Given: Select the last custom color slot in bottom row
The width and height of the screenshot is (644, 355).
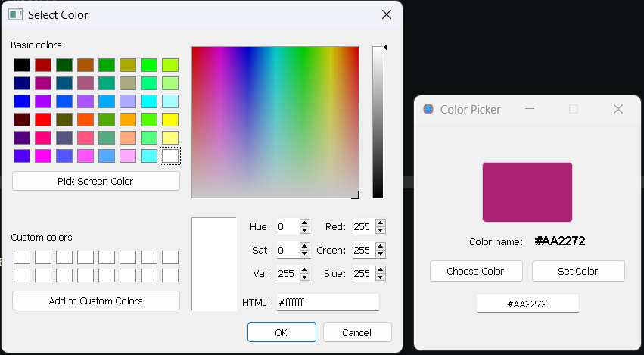Looking at the screenshot, I should (x=170, y=276).
